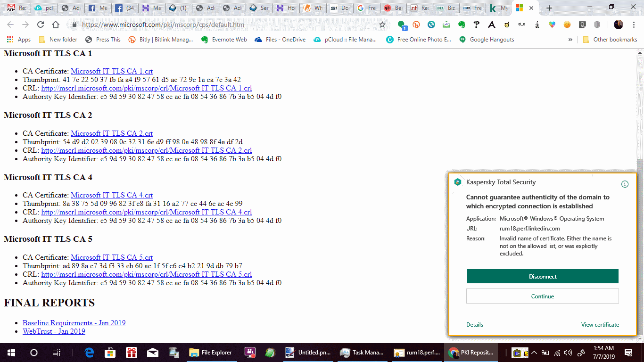The height and width of the screenshot is (362, 644).
Task: View site security info via padlock icon
Action: [x=74, y=25]
